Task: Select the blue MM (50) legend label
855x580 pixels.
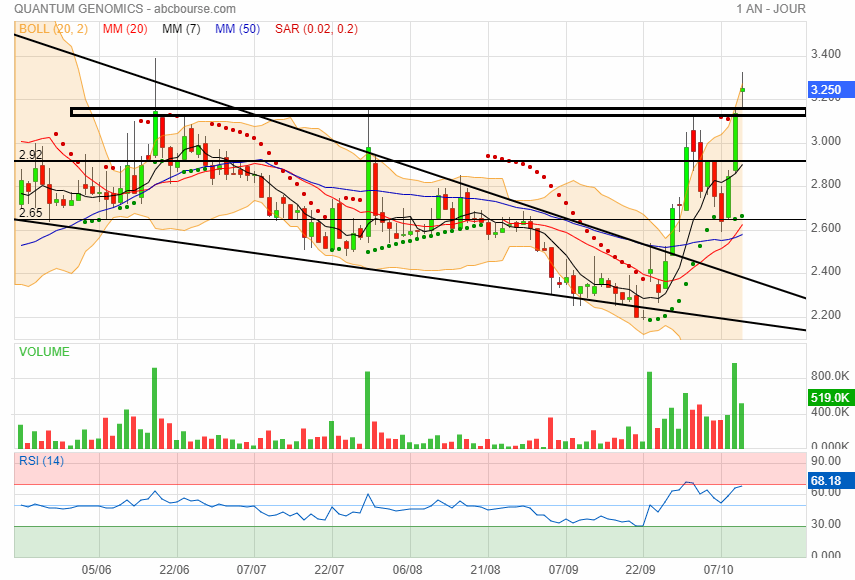Action: click(x=237, y=29)
